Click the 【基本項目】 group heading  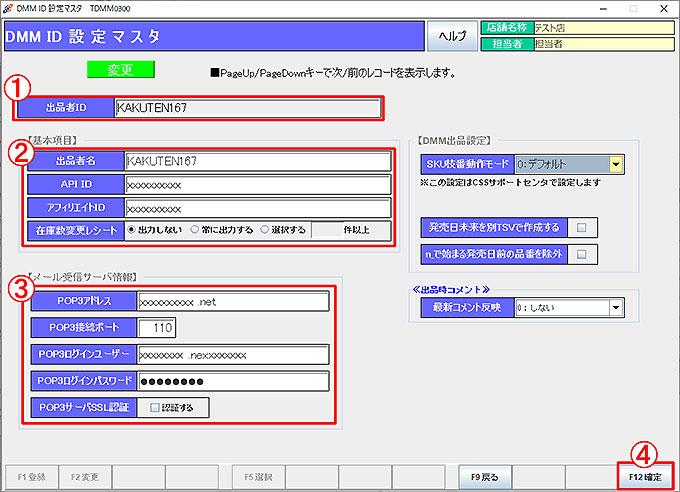[x=52, y=140]
